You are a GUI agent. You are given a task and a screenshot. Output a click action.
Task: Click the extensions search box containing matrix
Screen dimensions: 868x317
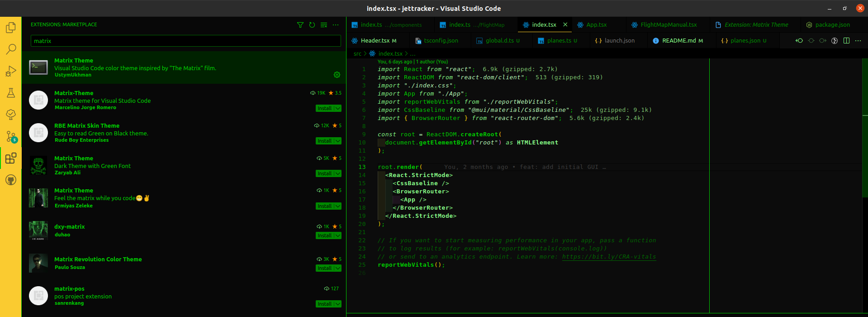pos(185,41)
